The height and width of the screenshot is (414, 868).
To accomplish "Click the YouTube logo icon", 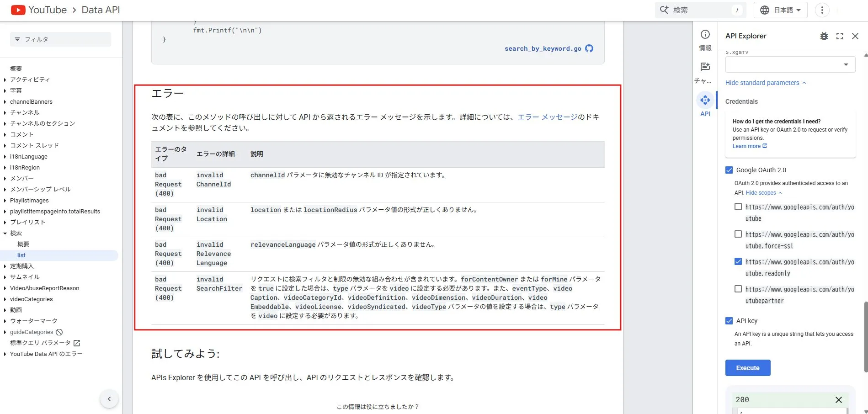I will 18,10.
